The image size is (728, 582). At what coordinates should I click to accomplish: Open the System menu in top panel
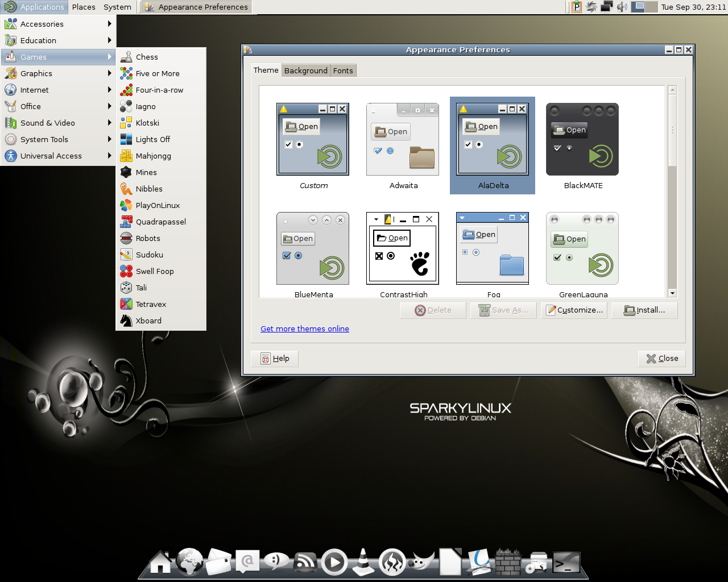tap(117, 7)
